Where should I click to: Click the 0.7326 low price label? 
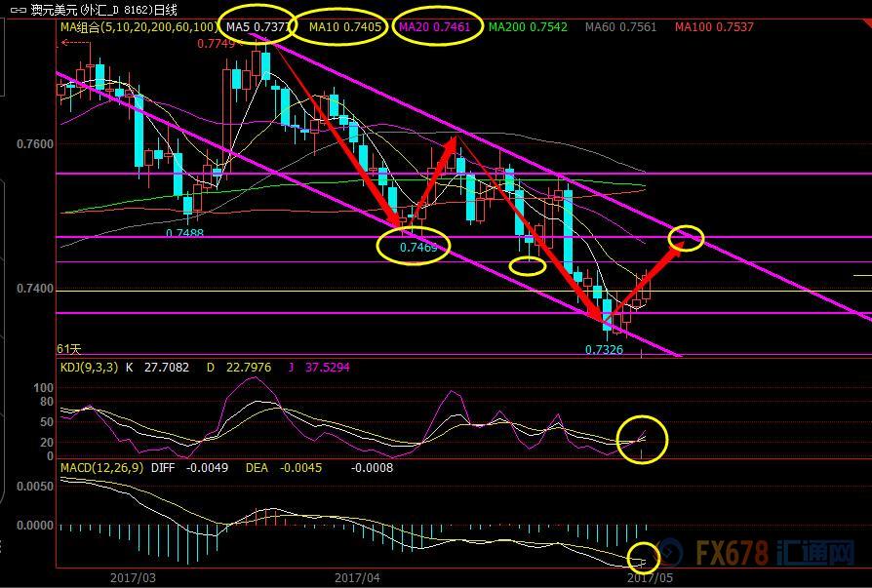604,349
